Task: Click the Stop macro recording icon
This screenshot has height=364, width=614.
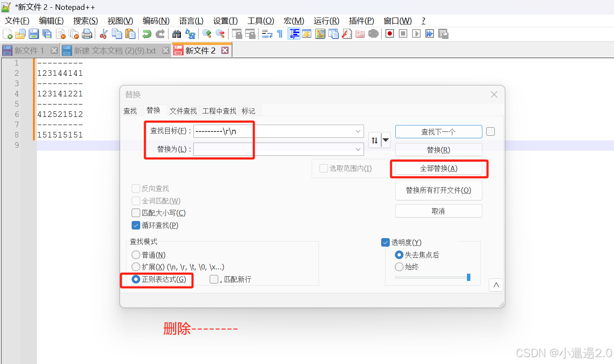Action: [403, 34]
